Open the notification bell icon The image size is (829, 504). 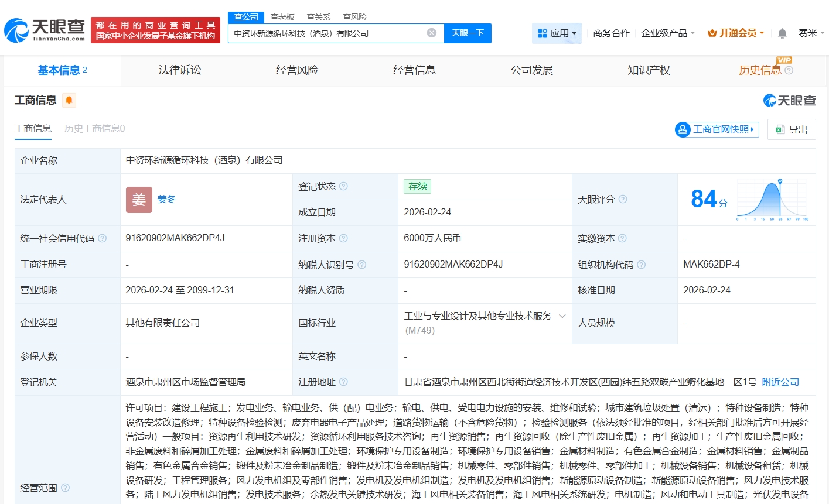click(x=782, y=33)
